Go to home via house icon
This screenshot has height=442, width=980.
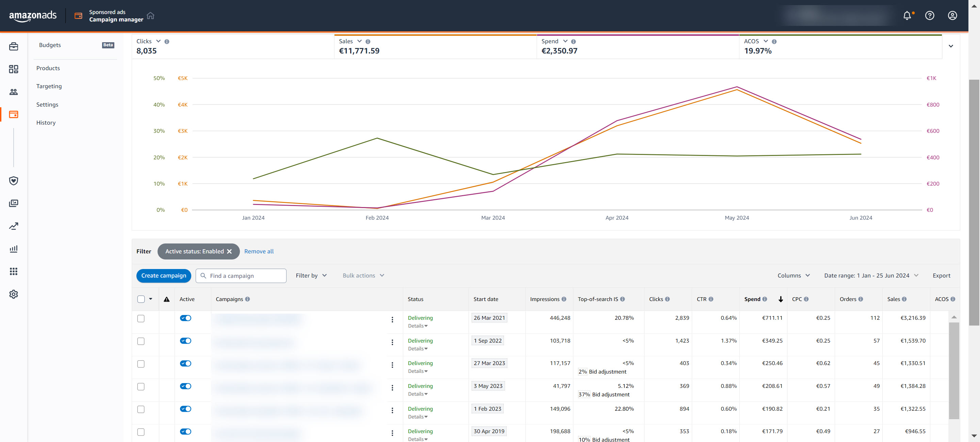(x=151, y=16)
